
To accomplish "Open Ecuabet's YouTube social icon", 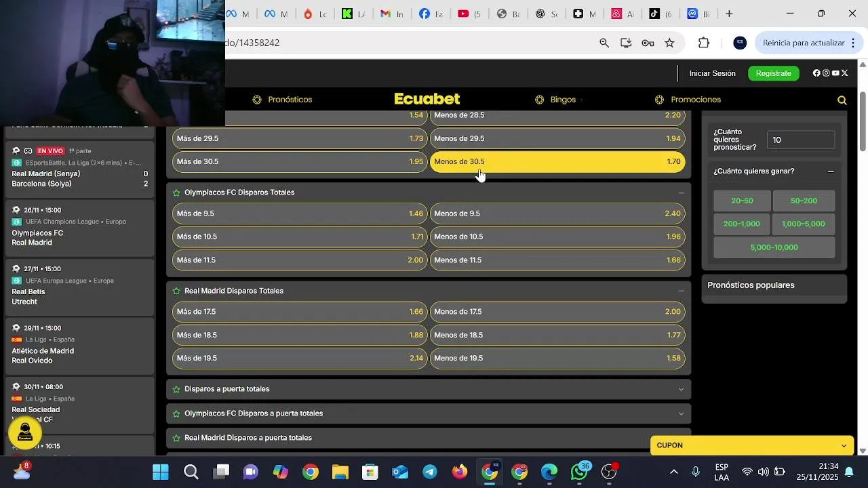I will click(835, 73).
